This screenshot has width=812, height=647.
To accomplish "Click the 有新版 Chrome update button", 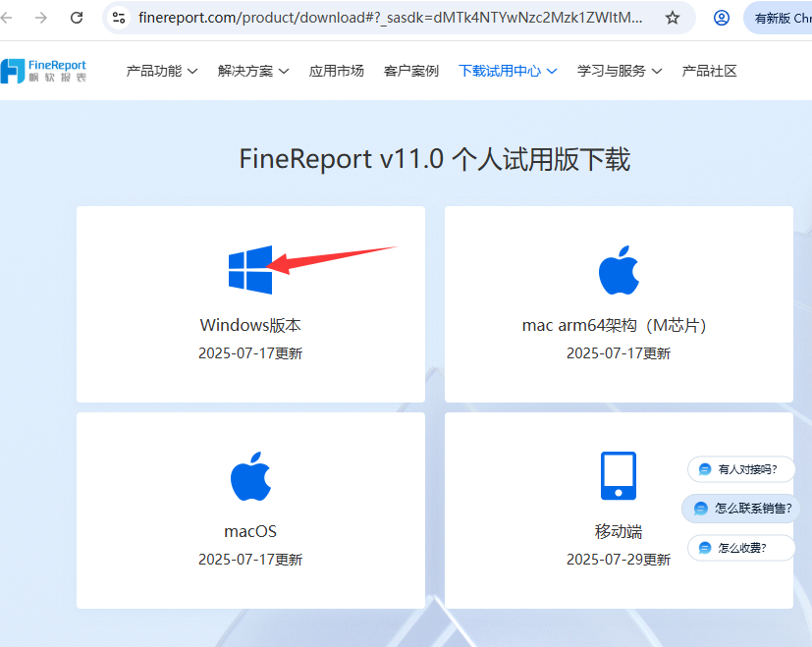I will coord(779,18).
